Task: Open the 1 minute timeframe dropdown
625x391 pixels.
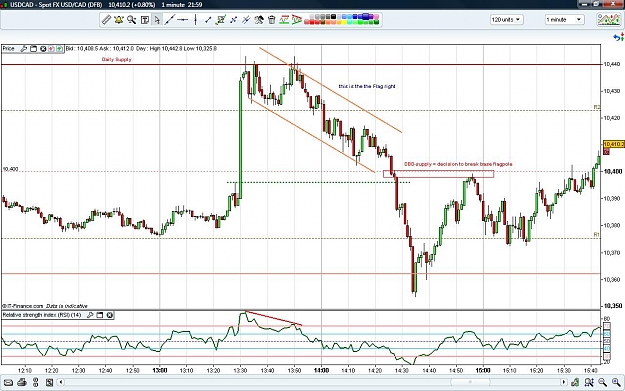Action: point(564,20)
